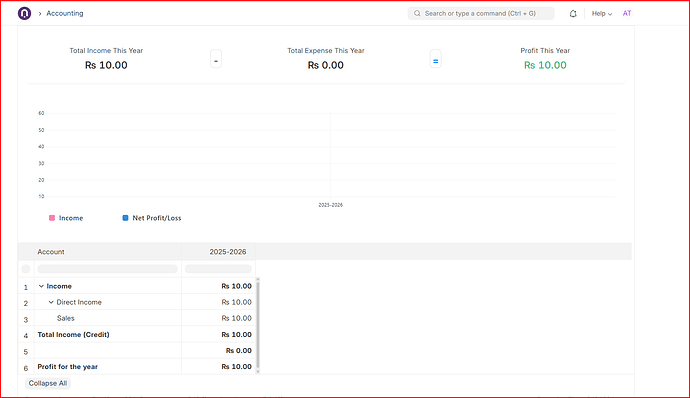
Task: Click the table vertical scrollbar
Action: (x=258, y=325)
